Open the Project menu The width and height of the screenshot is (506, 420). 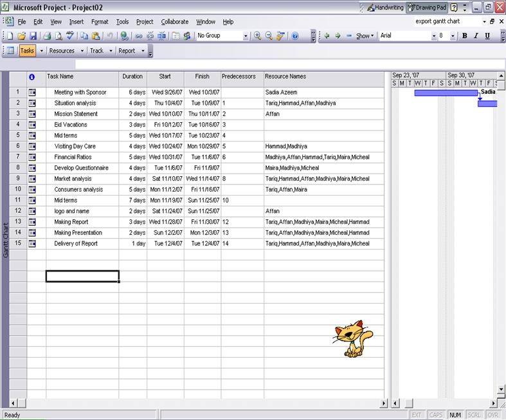click(145, 22)
